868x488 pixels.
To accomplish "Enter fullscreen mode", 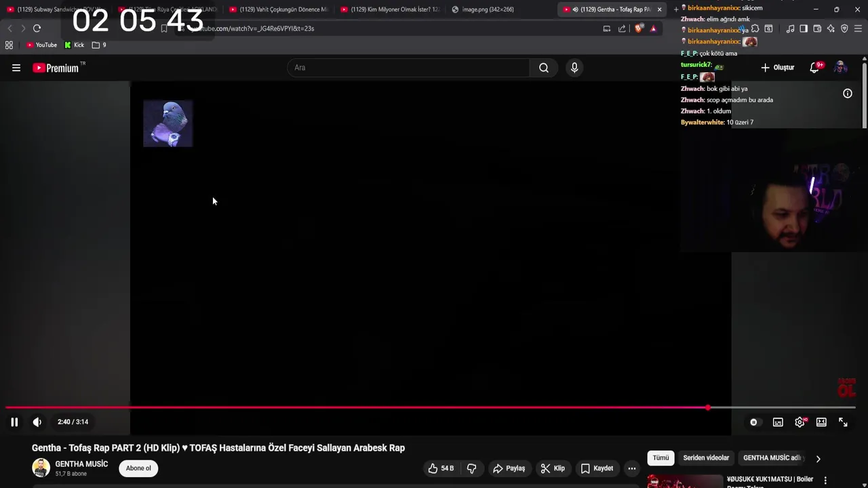I will click(x=843, y=422).
